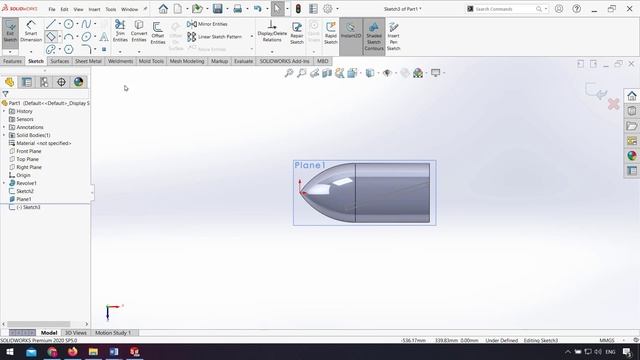Viewport: 640px width, 360px height.
Task: Open Firefox from the taskbar
Action: click(73, 351)
